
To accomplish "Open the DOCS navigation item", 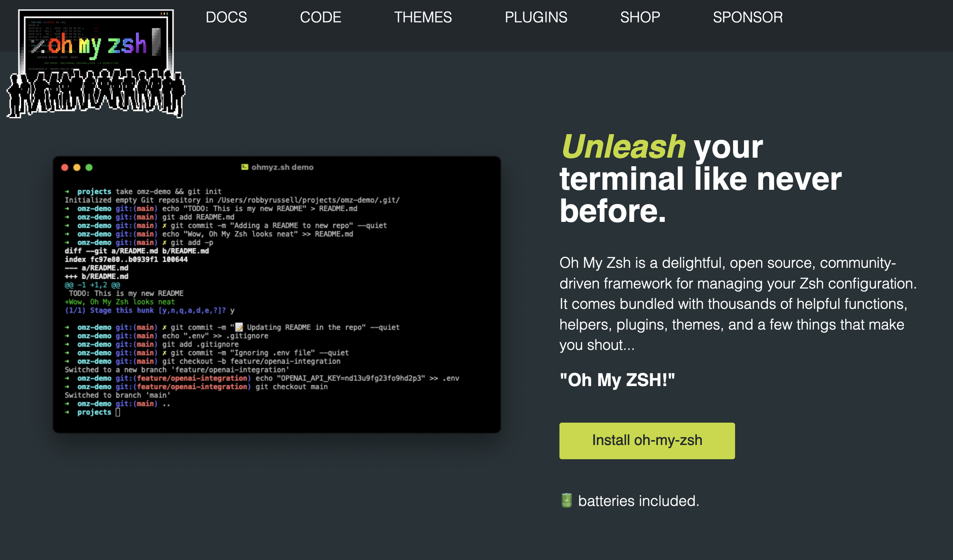I will (226, 17).
